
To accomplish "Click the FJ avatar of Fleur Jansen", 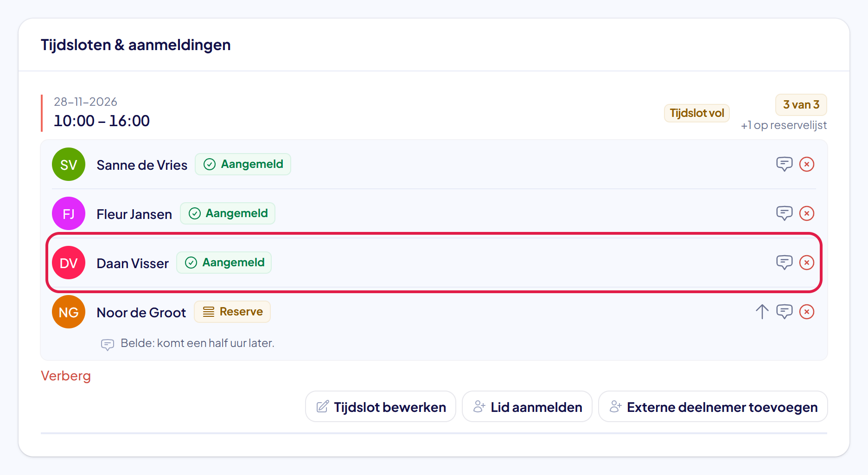I will tap(69, 213).
